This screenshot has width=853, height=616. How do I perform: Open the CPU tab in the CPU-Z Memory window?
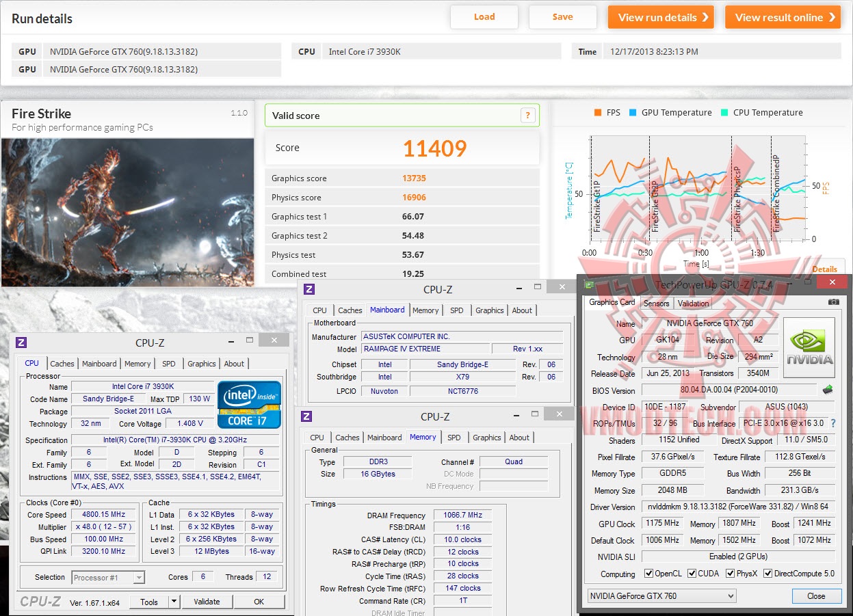tap(317, 438)
